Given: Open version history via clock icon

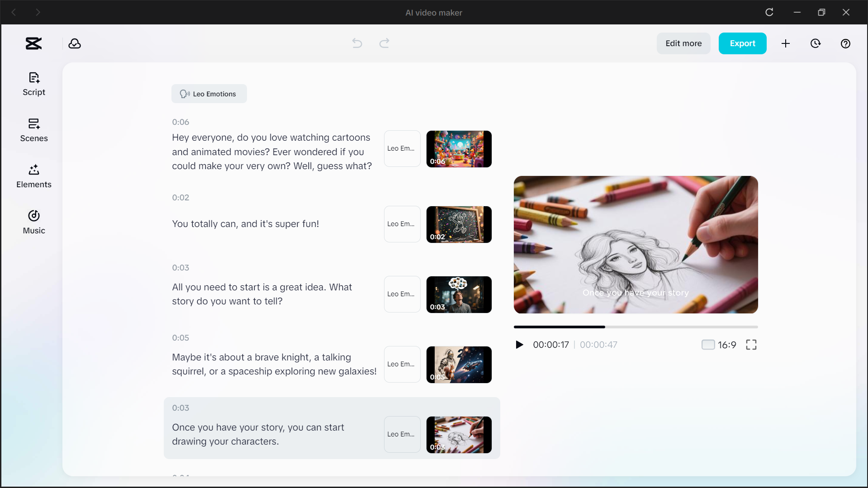Looking at the screenshot, I should [x=816, y=43].
